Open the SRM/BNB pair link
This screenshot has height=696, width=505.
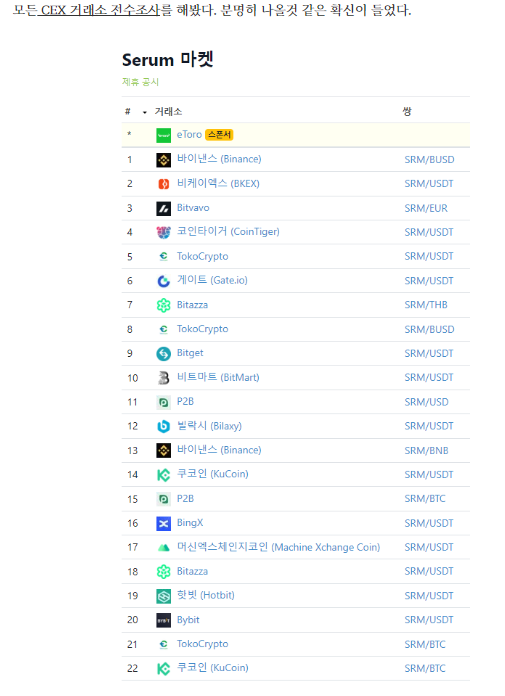426,451
